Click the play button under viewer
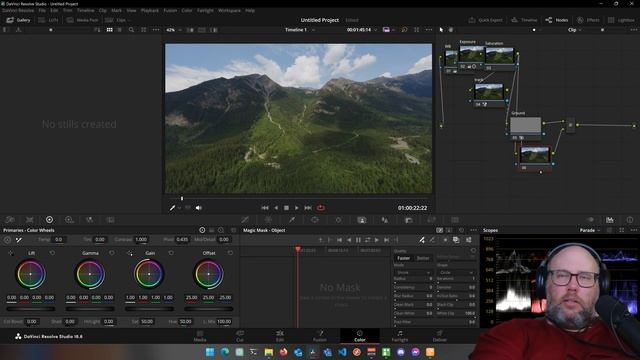640x360 pixels. pos(297,208)
